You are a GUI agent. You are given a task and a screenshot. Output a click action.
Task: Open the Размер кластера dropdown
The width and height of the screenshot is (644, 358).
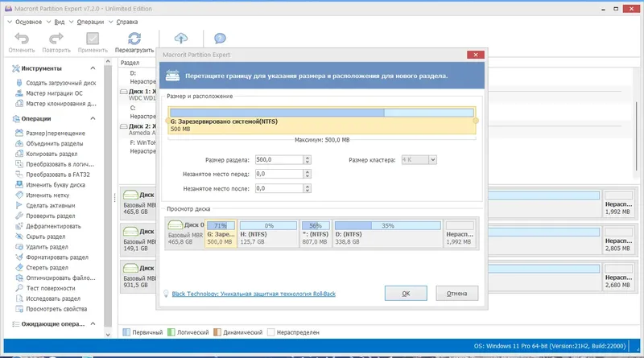click(432, 160)
